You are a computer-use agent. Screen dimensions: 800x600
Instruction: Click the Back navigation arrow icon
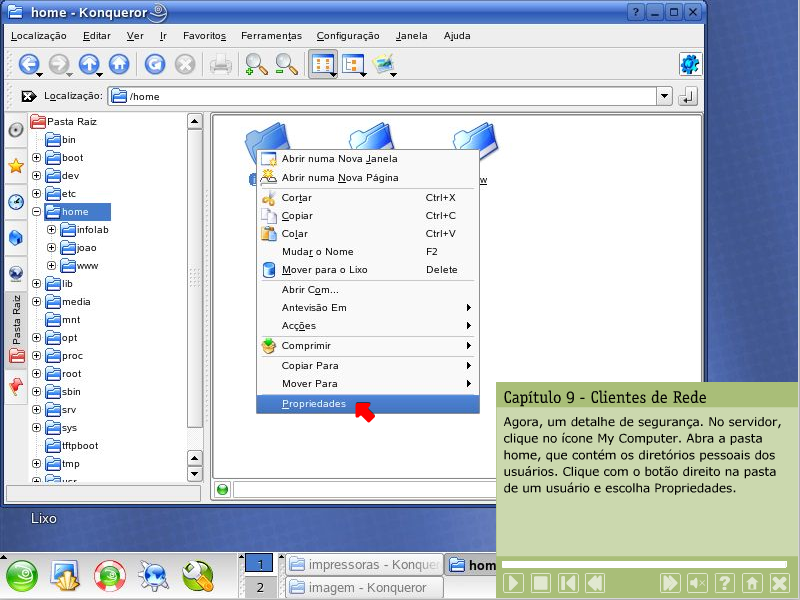[28, 64]
